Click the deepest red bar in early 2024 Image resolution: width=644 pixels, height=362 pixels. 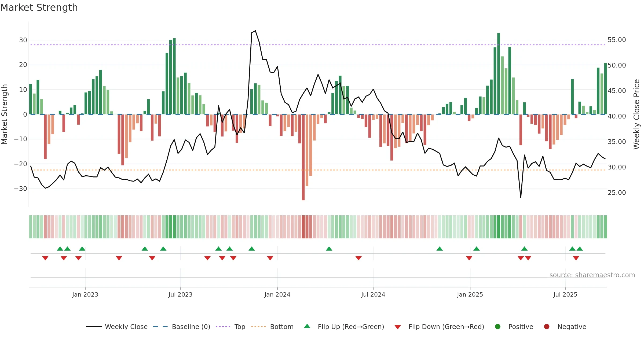point(303,157)
